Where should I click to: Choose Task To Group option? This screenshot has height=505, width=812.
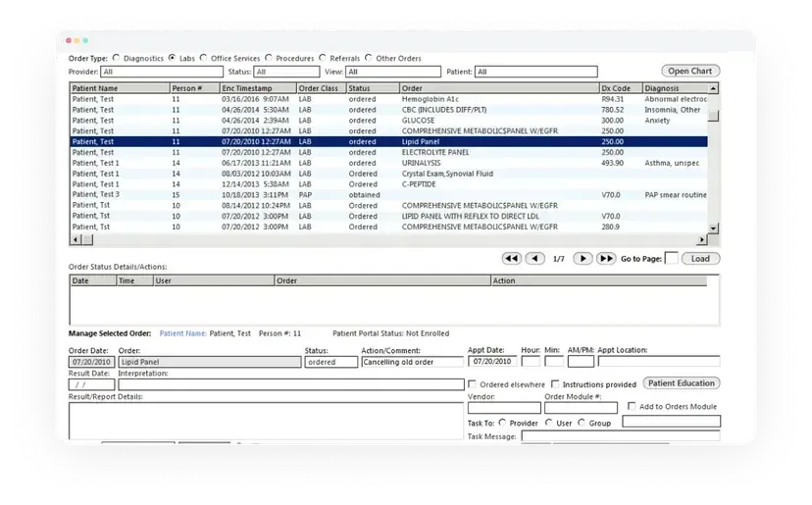[x=582, y=423]
